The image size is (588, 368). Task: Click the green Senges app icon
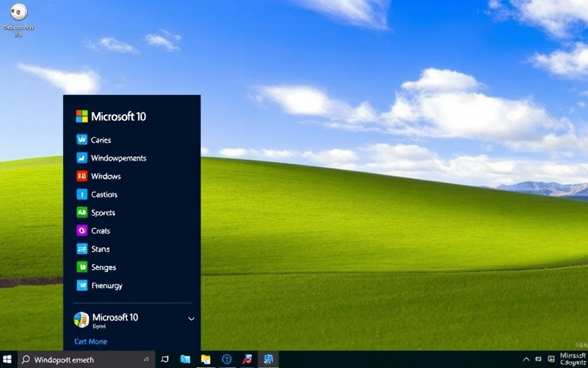pos(82,267)
